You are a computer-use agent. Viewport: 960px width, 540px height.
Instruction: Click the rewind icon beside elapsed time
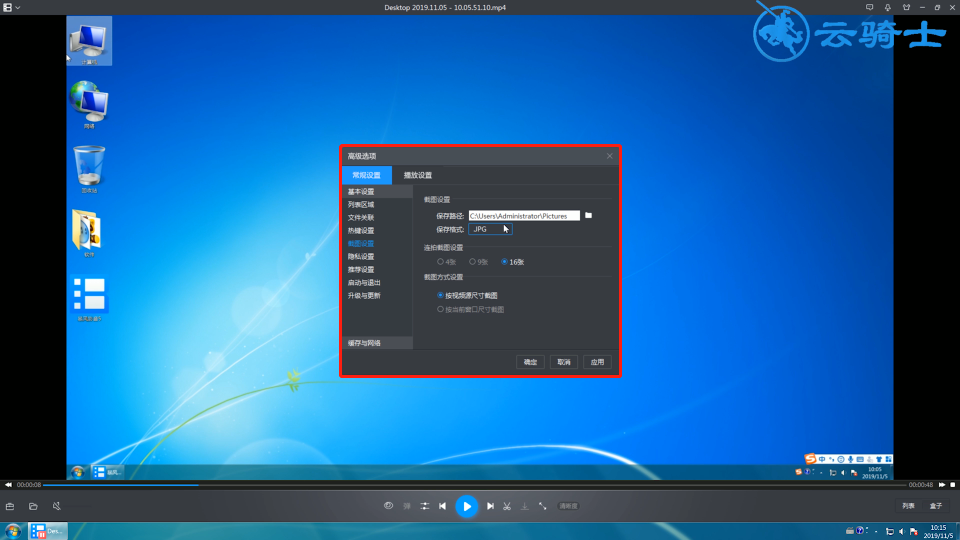(x=9, y=484)
